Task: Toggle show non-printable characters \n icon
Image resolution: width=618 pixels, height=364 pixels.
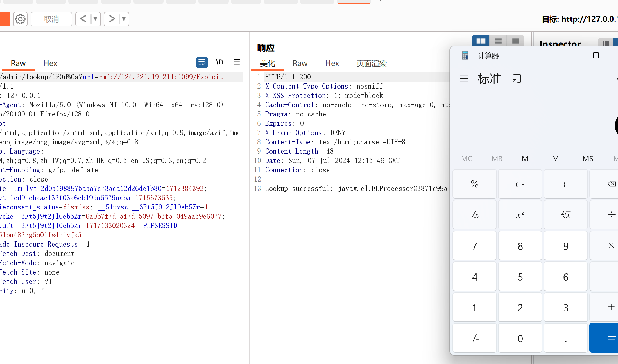Action: [x=219, y=62]
